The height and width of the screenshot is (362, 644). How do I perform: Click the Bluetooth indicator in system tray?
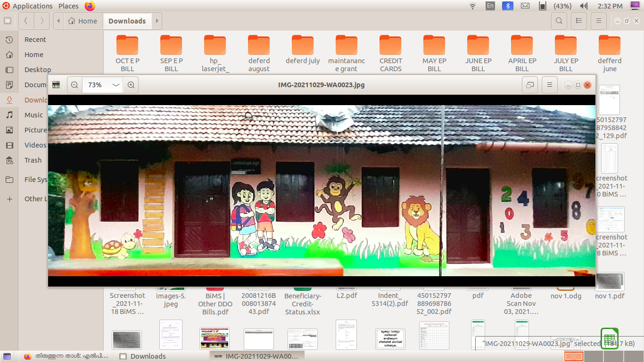coord(507,6)
